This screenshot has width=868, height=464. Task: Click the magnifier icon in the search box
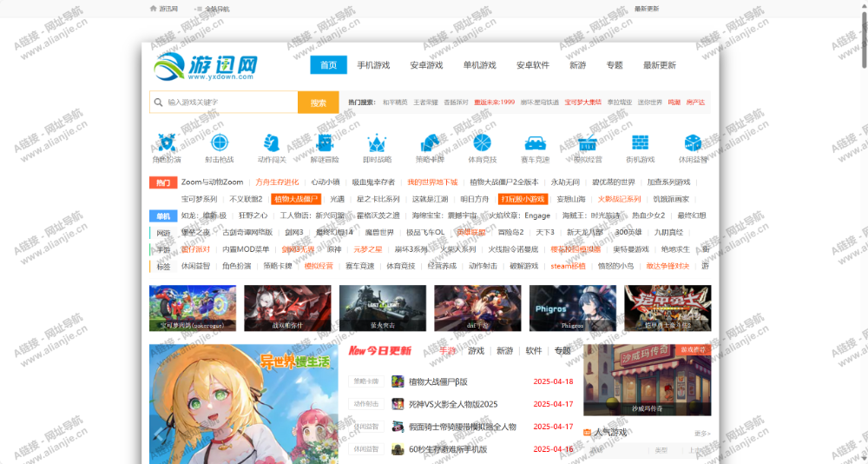[158, 102]
